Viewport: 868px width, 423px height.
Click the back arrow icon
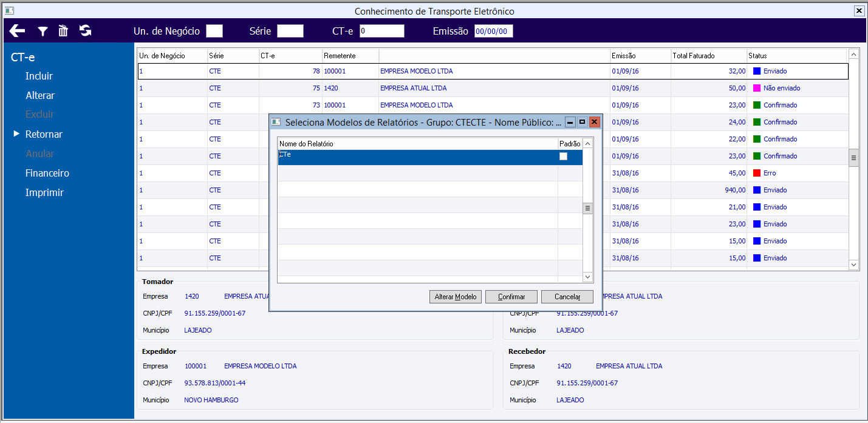17,31
